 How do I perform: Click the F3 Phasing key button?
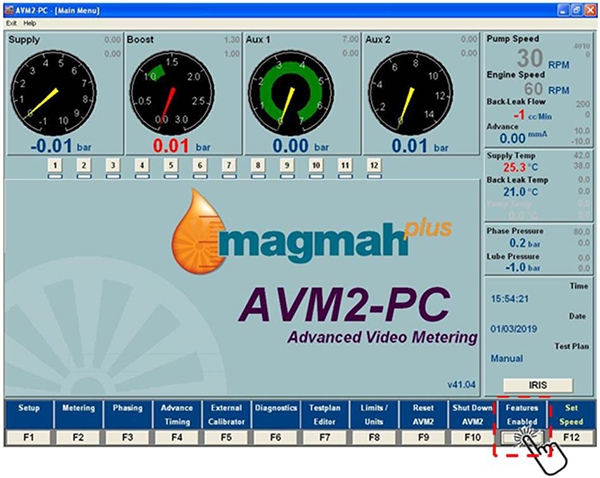click(127, 437)
